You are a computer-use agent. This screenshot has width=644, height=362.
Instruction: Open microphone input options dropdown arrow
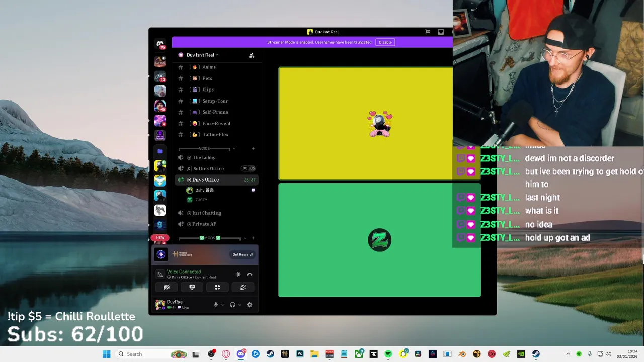click(x=223, y=305)
